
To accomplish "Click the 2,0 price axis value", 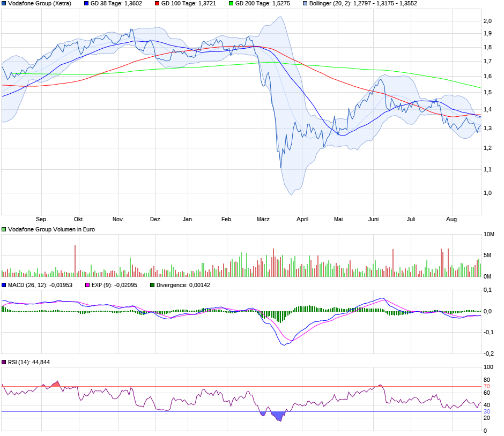I will click(x=487, y=21).
